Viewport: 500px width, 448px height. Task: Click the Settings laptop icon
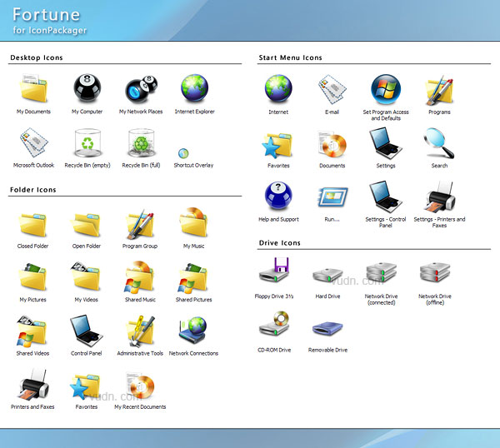click(x=386, y=143)
